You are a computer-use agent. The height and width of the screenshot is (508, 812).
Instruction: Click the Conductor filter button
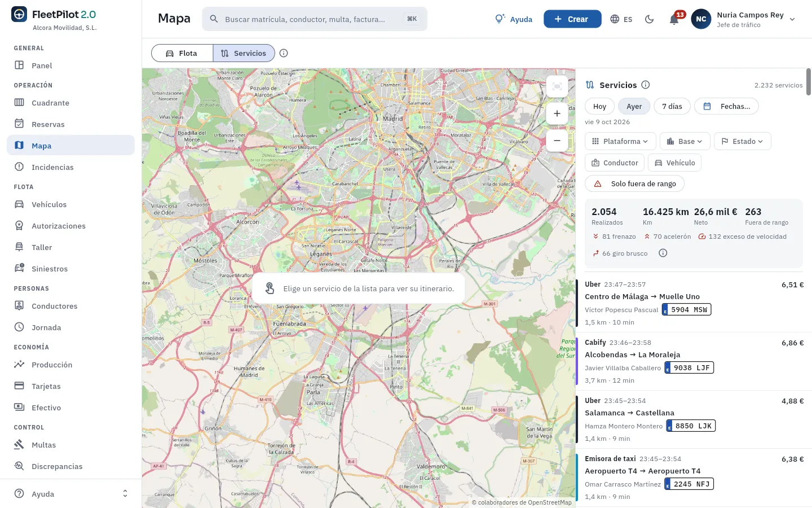615,163
